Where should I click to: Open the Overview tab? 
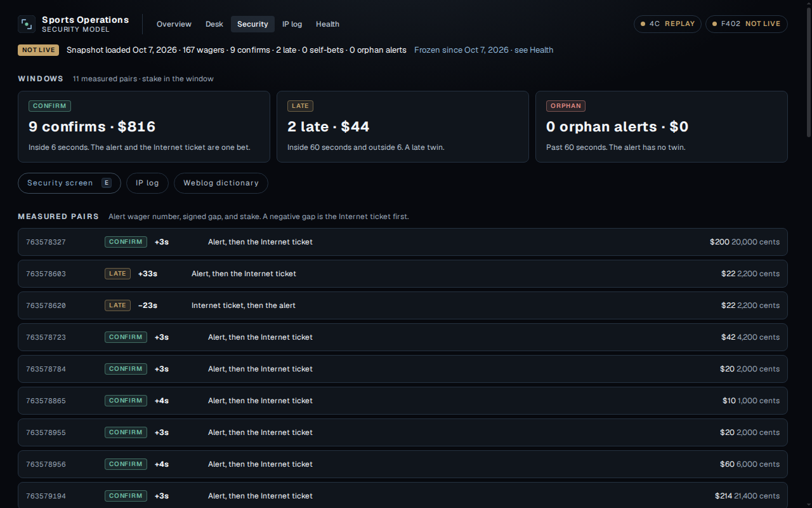[174, 24]
